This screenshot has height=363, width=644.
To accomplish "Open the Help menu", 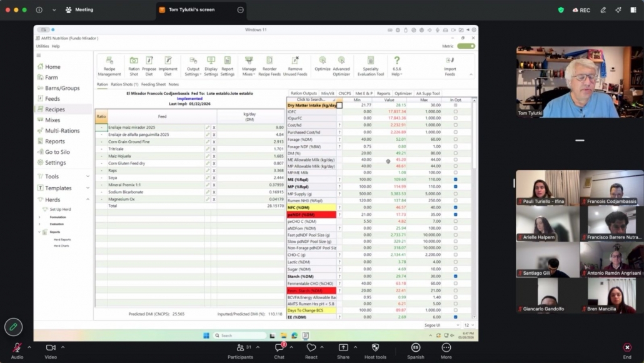I will tap(56, 46).
